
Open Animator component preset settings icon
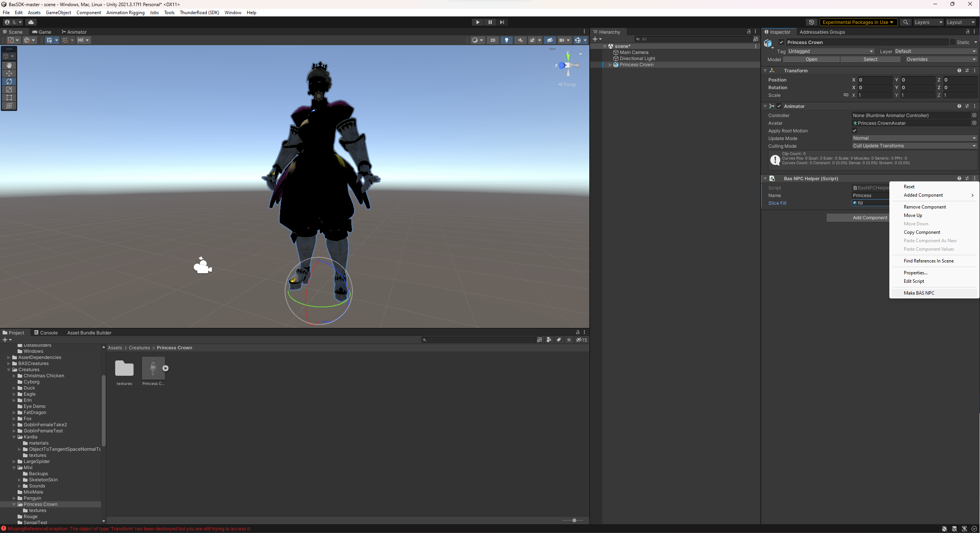[967, 106]
